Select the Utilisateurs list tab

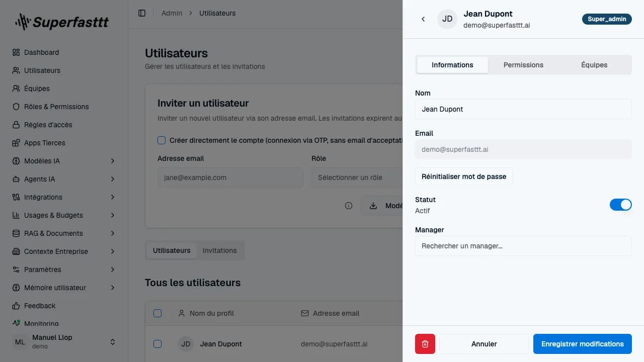(x=172, y=250)
